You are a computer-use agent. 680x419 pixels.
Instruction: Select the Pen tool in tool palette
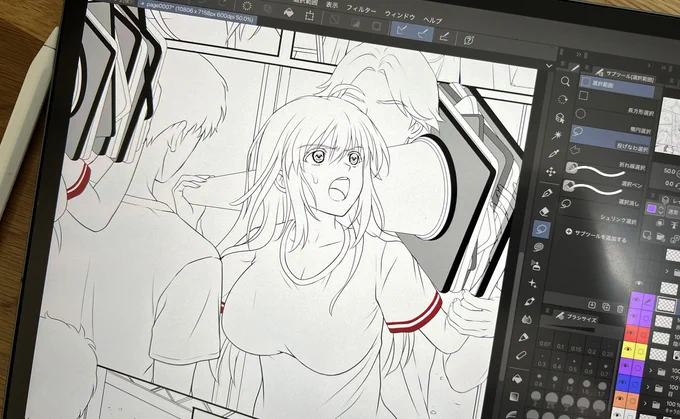[x=547, y=193]
